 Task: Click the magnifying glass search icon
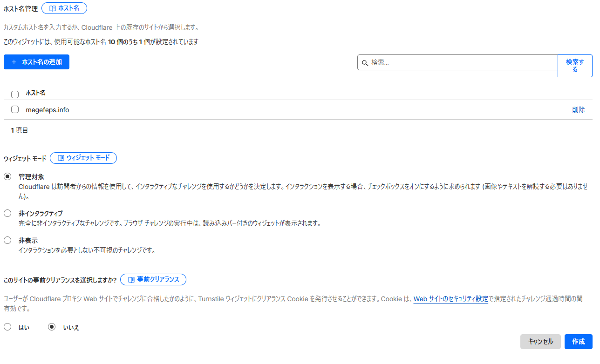coord(365,63)
